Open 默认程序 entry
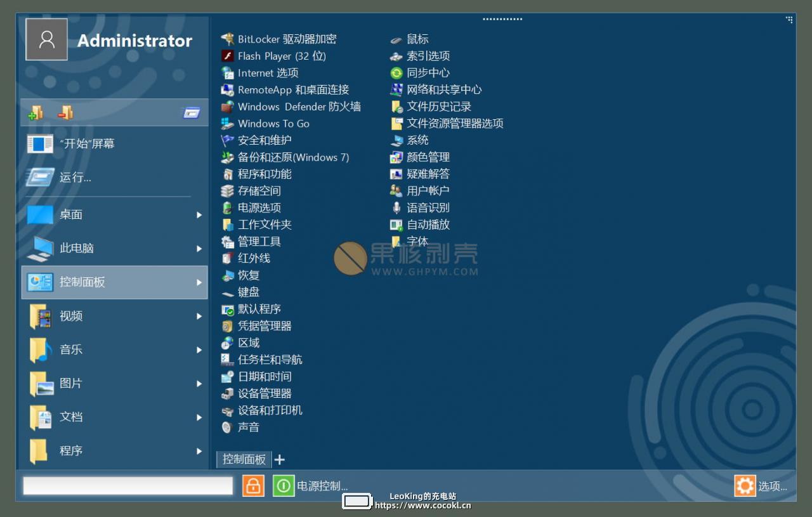Viewport: 812px width, 517px height. pyautogui.click(x=251, y=310)
